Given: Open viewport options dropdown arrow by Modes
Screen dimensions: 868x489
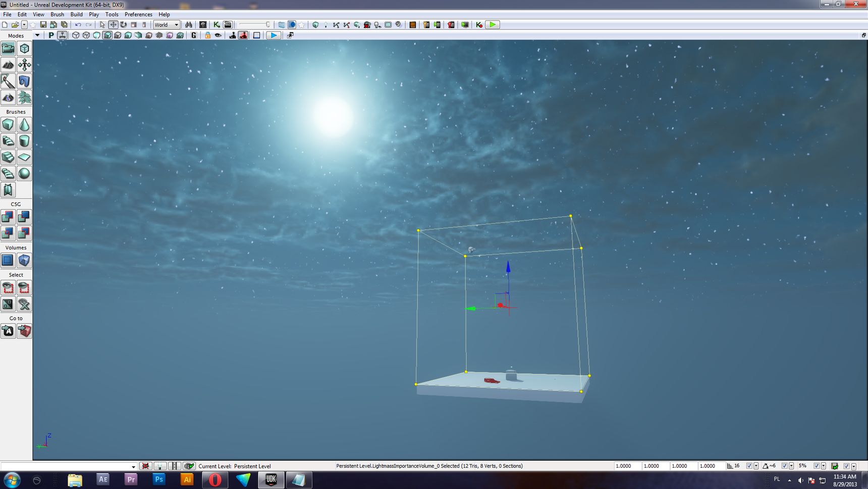Looking at the screenshot, I should [37, 35].
